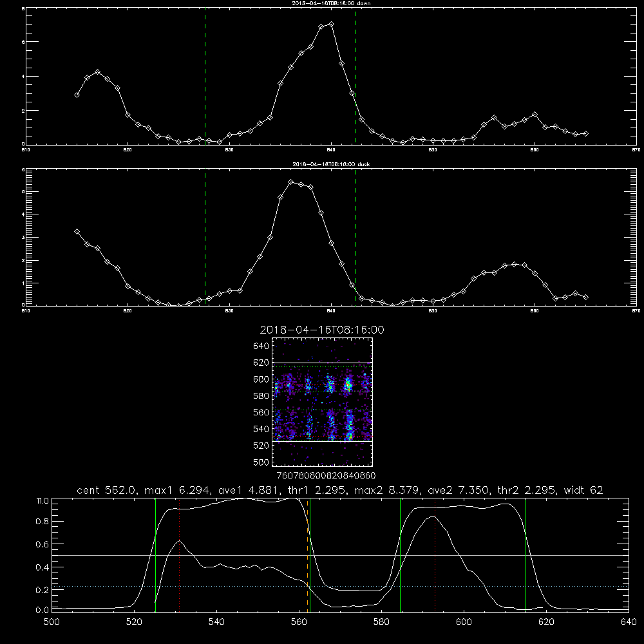Select the green solid line near 585
This screenshot has height=644, width=644.
pos(400,555)
